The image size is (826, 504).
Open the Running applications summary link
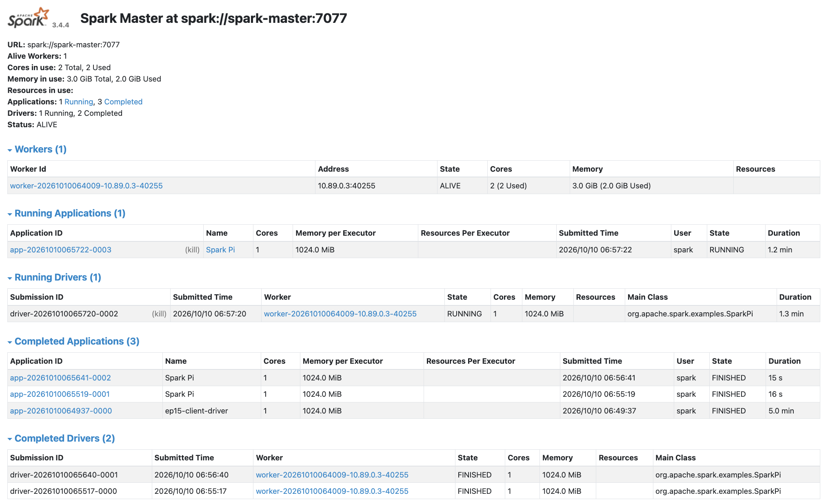(x=79, y=102)
